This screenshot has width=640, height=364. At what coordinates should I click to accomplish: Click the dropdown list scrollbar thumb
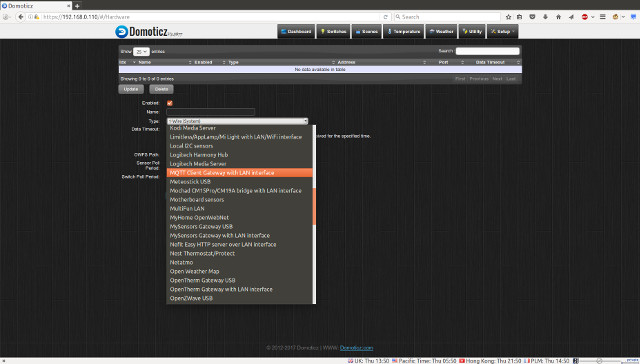pyautogui.click(x=314, y=206)
